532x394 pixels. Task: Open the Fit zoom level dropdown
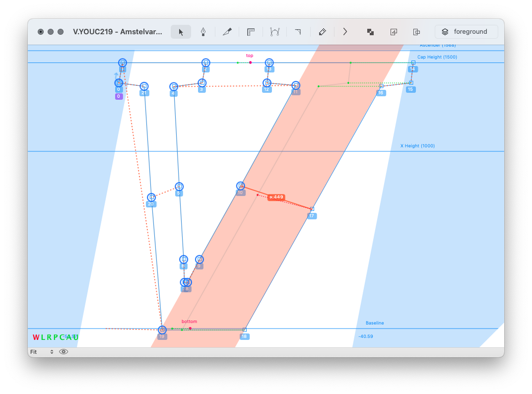[42, 352]
